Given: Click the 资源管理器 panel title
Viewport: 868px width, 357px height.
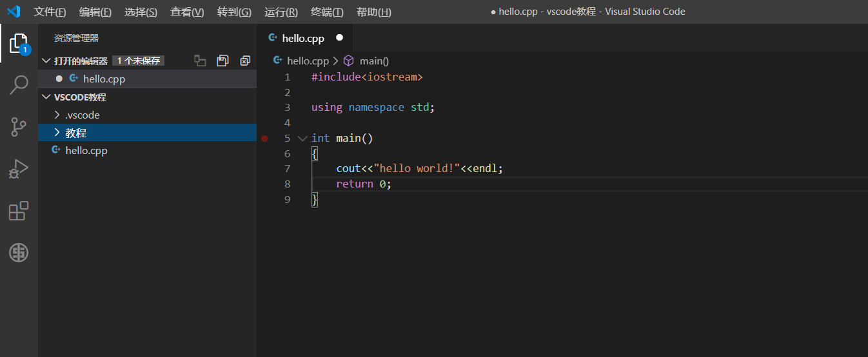Looking at the screenshot, I should click(x=76, y=39).
